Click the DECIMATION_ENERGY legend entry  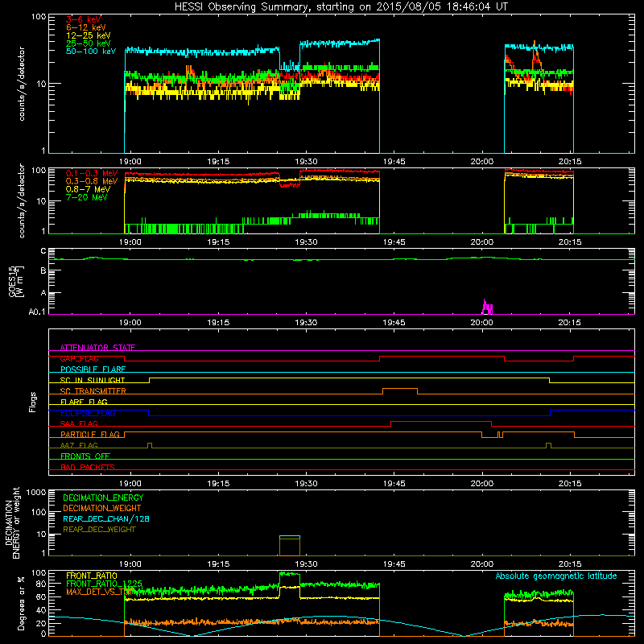[x=103, y=497]
